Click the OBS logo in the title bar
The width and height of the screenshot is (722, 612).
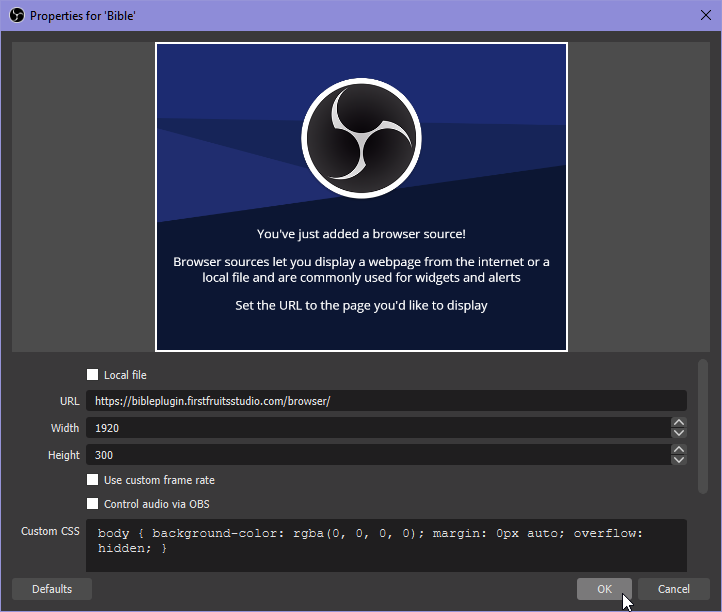[x=16, y=16]
